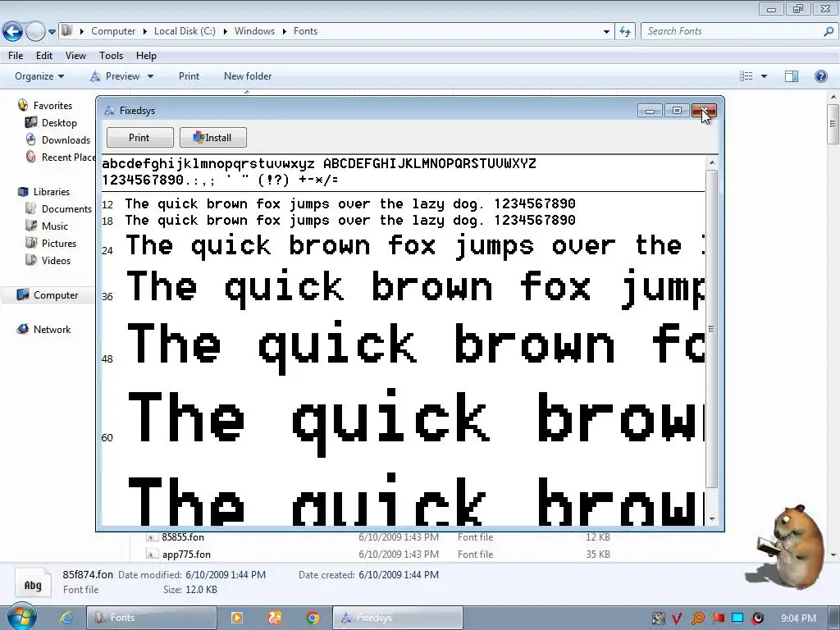The width and height of the screenshot is (840, 630).
Task: Open the Help menu
Action: click(x=146, y=56)
